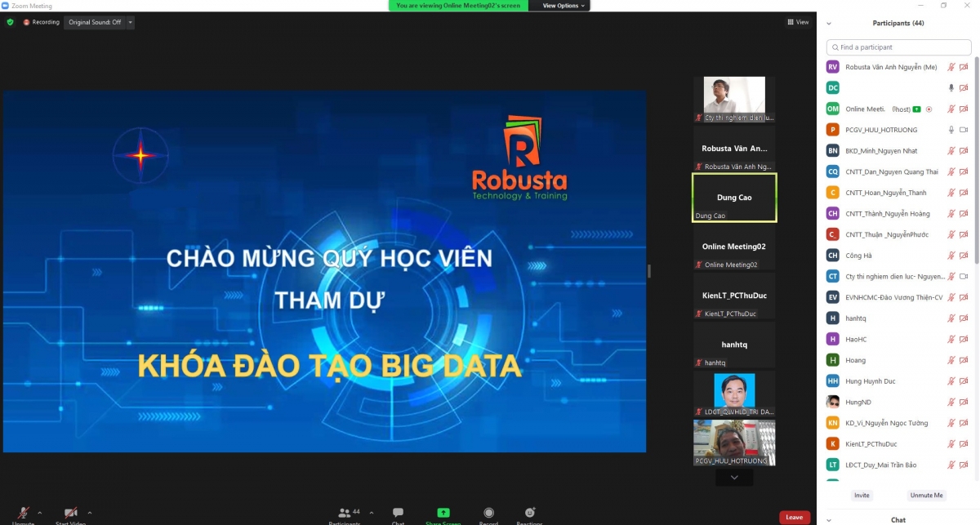Click the RV avatar of Robusta Vân Anh Nguyễn
This screenshot has width=980, height=525.
coord(833,67)
